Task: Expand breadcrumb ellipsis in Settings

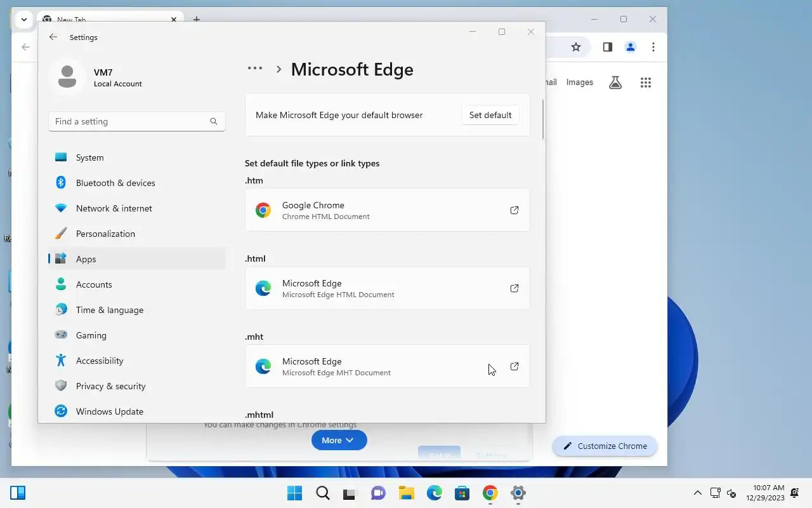Action: [x=255, y=69]
